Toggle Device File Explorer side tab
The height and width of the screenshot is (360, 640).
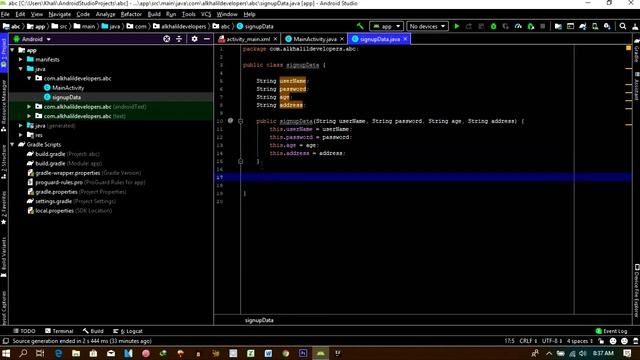tap(636, 291)
